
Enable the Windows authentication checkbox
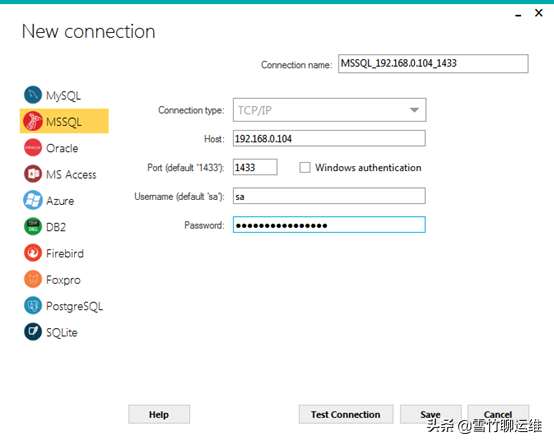click(x=305, y=167)
